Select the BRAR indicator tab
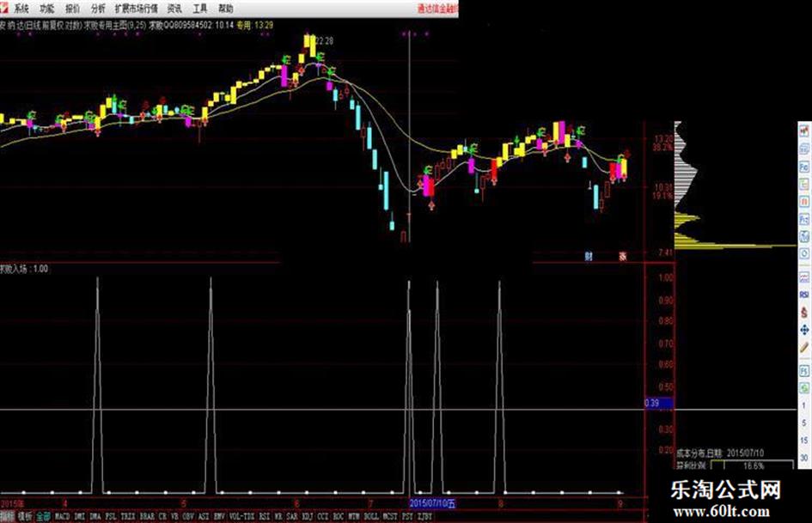 click(x=148, y=516)
